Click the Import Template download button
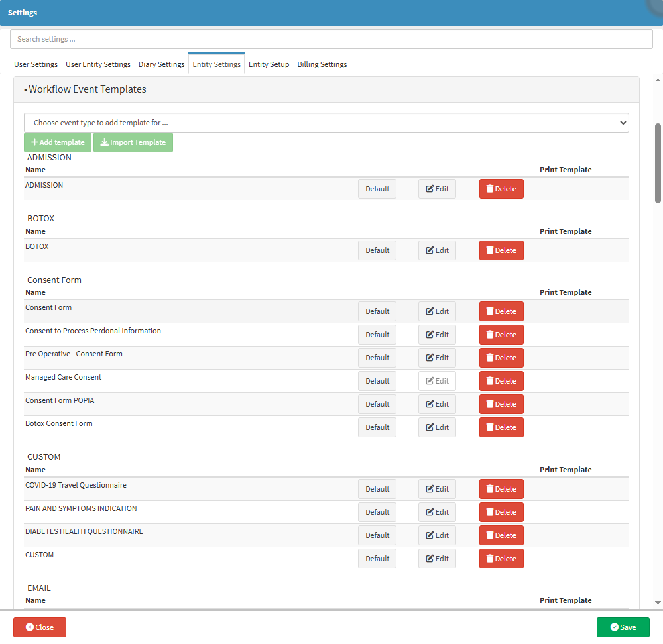This screenshot has height=644, width=663. pos(133,142)
